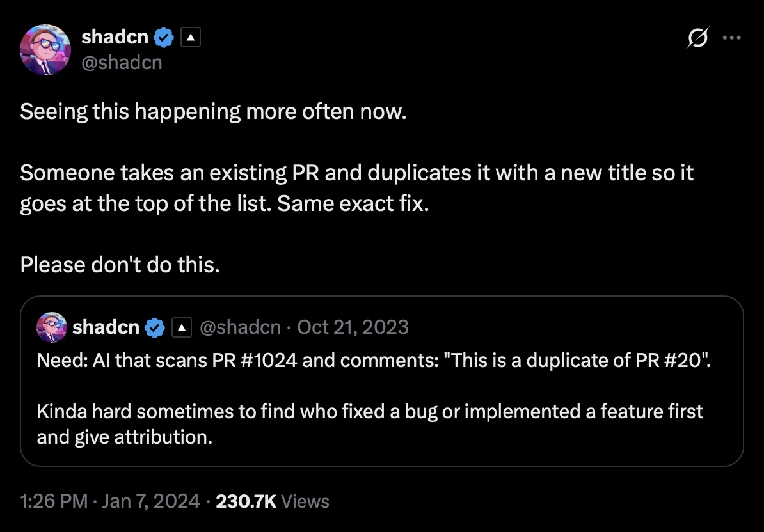The image size is (764, 532).
Task: Click shadcn's name in the quoted tweet
Action: [x=107, y=327]
